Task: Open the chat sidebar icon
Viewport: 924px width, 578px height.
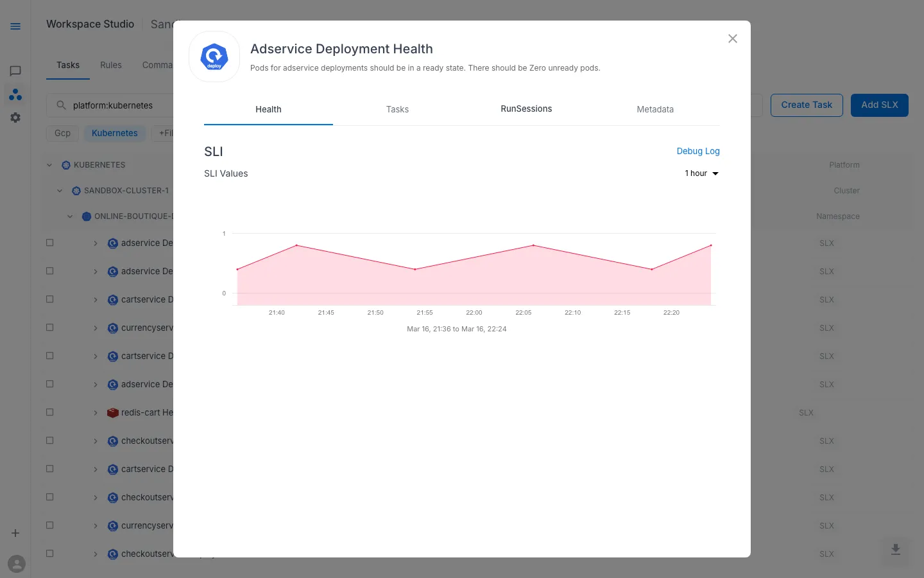Action: click(x=15, y=71)
